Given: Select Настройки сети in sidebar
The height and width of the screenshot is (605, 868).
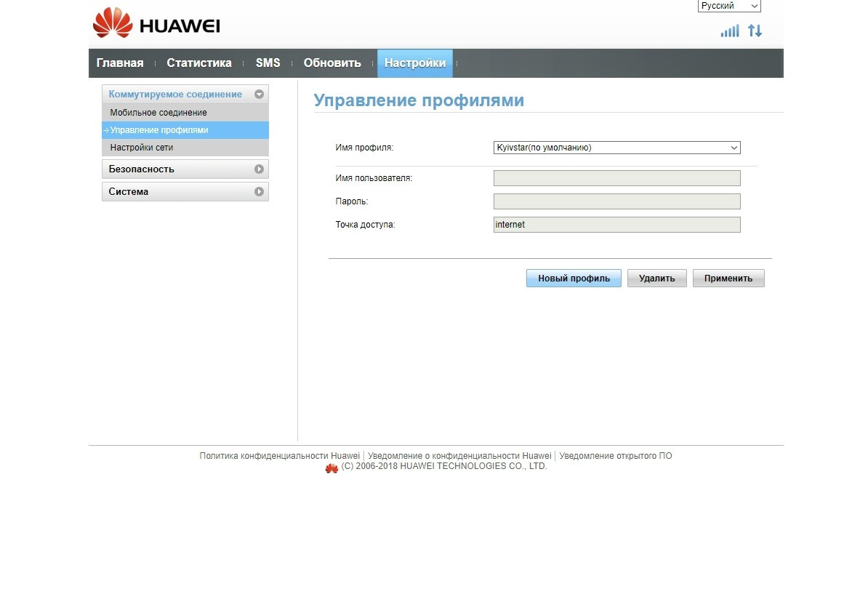Looking at the screenshot, I should pos(142,148).
